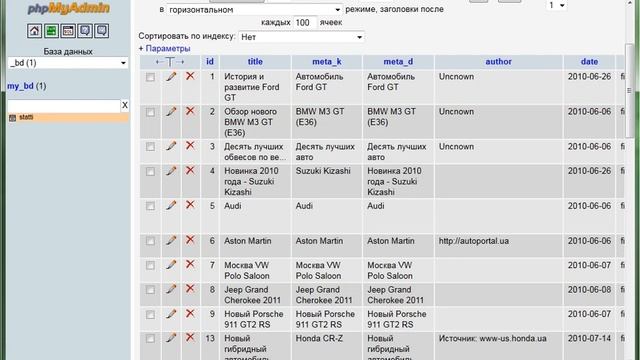The width and height of the screenshot is (640, 360).
Task: Open the page number dropdown
Action: tap(556, 5)
